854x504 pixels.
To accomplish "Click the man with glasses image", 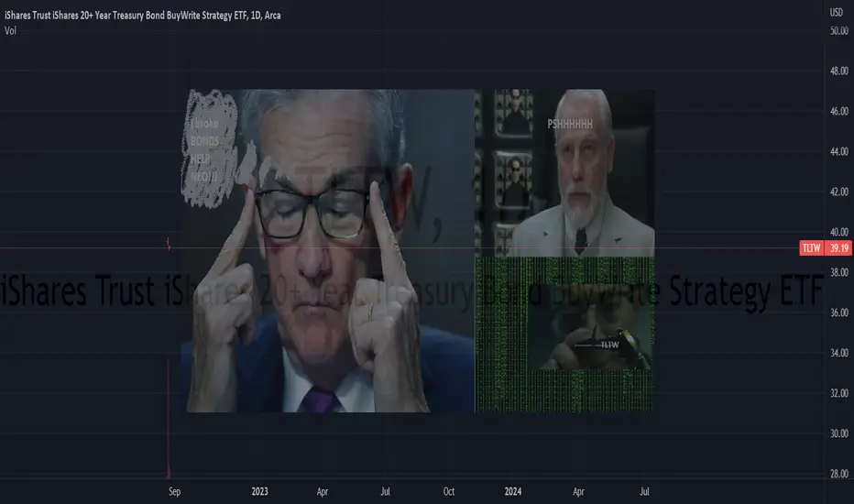I will [x=330, y=251].
